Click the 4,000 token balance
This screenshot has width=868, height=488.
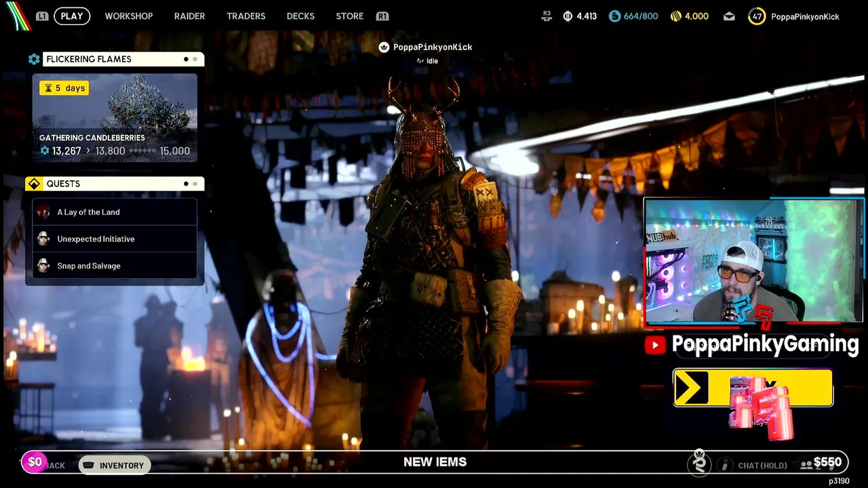pyautogui.click(x=696, y=16)
